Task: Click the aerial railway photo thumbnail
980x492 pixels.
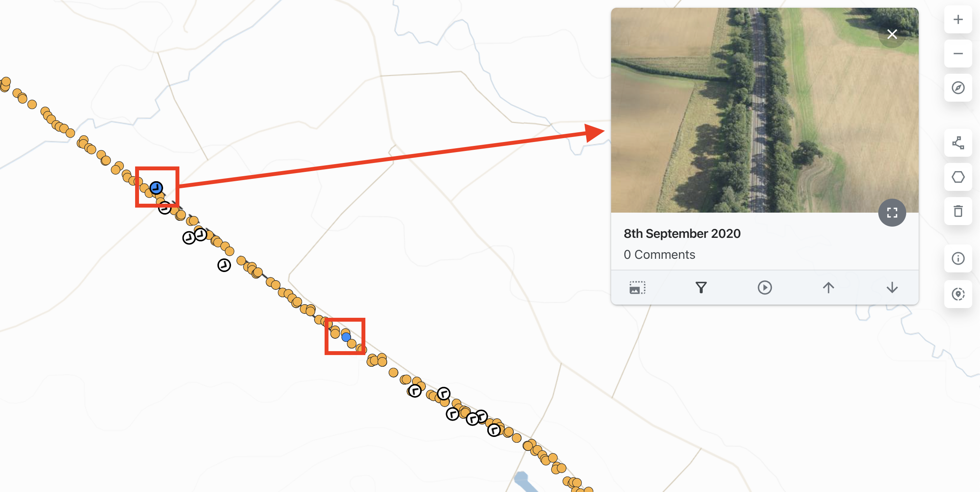Action: point(765,110)
